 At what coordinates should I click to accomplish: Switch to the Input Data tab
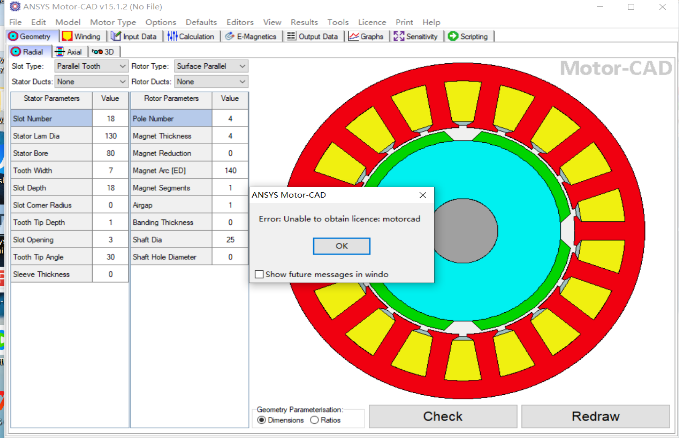tap(134, 36)
